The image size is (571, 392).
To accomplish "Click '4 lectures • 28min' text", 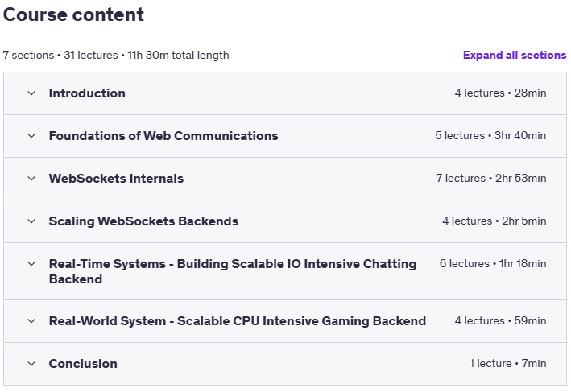I will pos(500,93).
